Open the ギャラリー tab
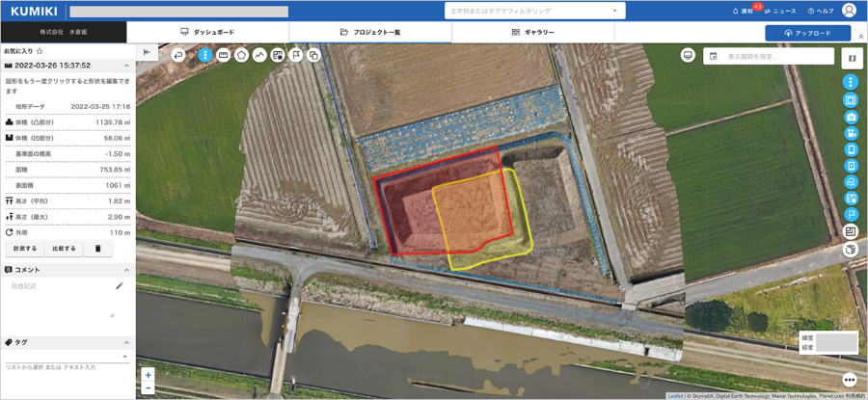 click(x=532, y=32)
